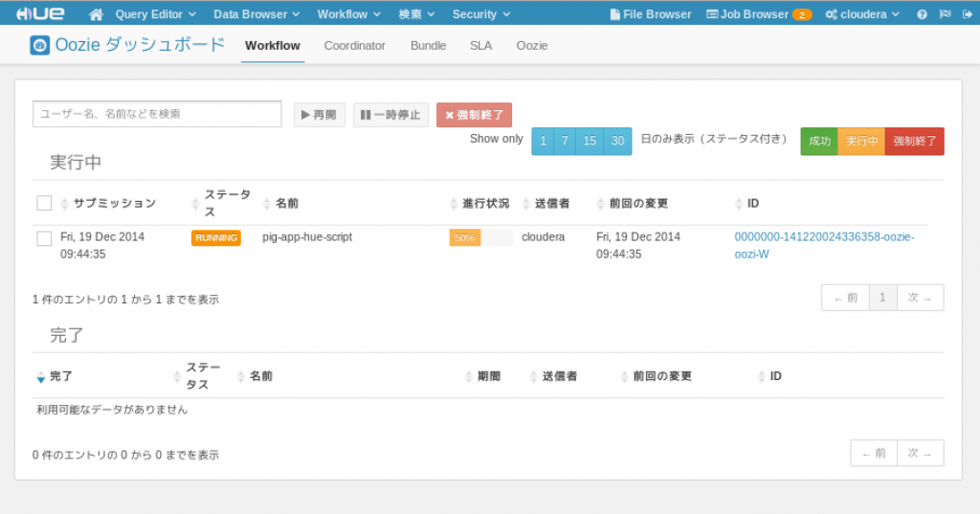Screen dimensions: 980x514
Task: Sort by サブミッション column icon
Action: 64,203
